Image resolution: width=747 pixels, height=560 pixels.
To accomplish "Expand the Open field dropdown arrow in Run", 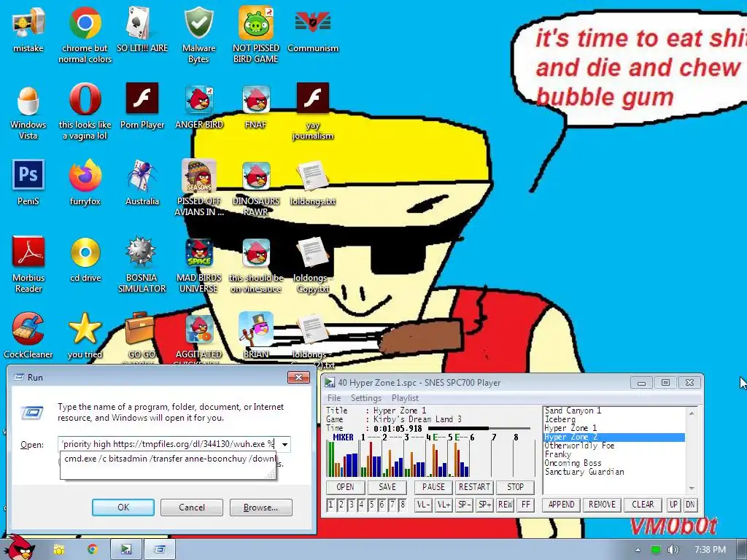I will pos(285,444).
